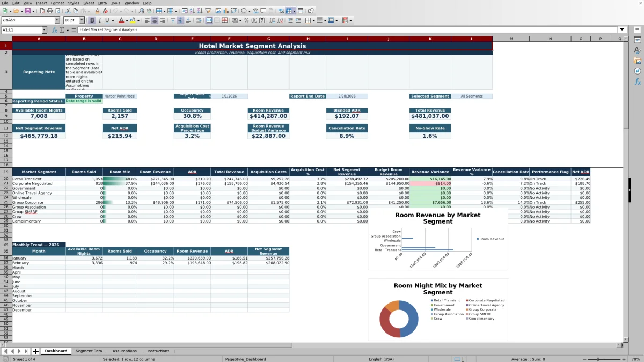This screenshot has width=644, height=362.
Task: Open Select Function sigma dropdown arrow
Action: 68,30
